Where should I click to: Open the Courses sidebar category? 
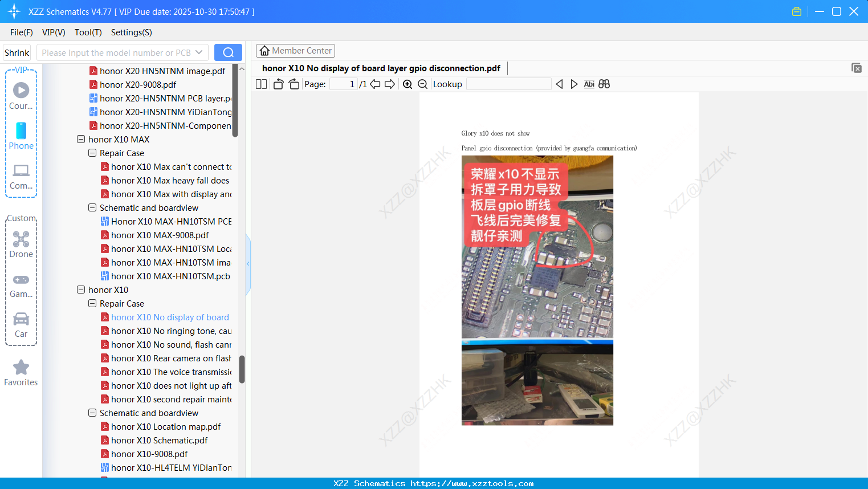(21, 96)
